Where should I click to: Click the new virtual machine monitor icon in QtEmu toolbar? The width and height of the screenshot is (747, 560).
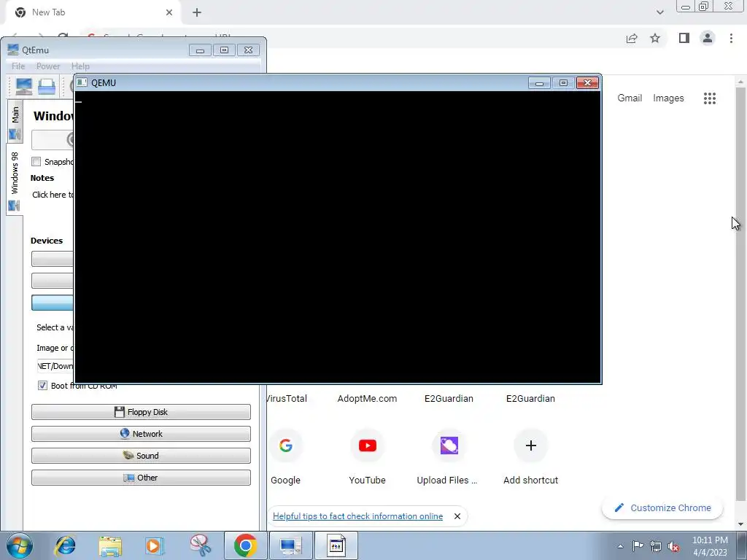(24, 87)
